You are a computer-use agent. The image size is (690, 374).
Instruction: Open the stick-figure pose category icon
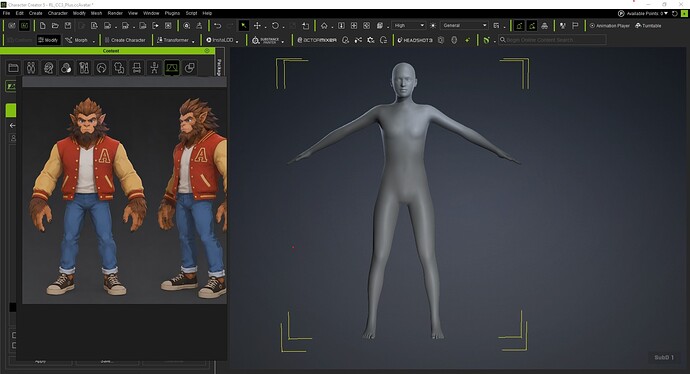coord(154,68)
